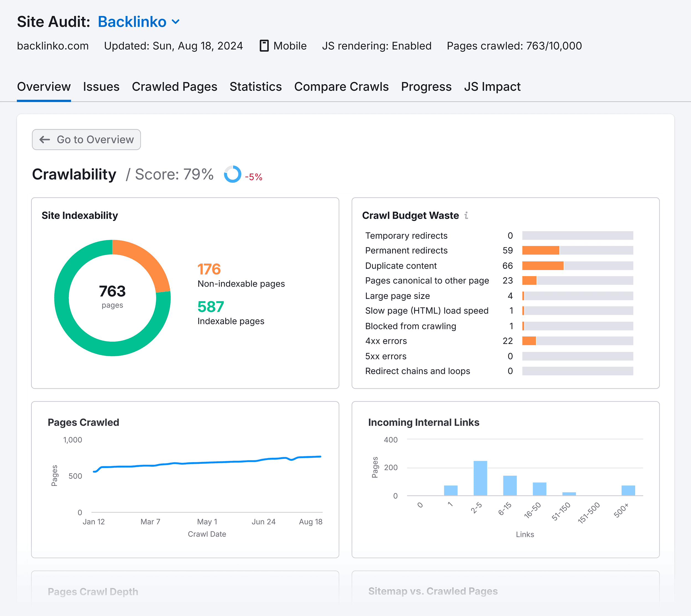Click the JS Impact tab

(x=492, y=86)
